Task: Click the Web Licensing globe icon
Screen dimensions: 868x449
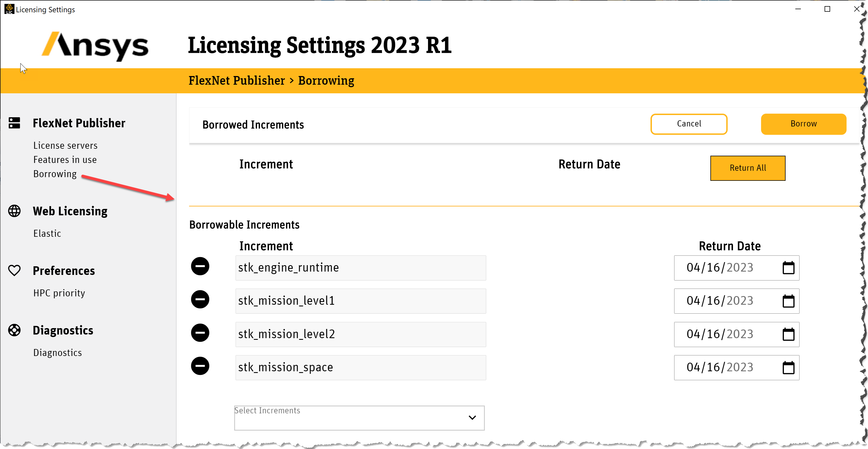Action: [14, 211]
